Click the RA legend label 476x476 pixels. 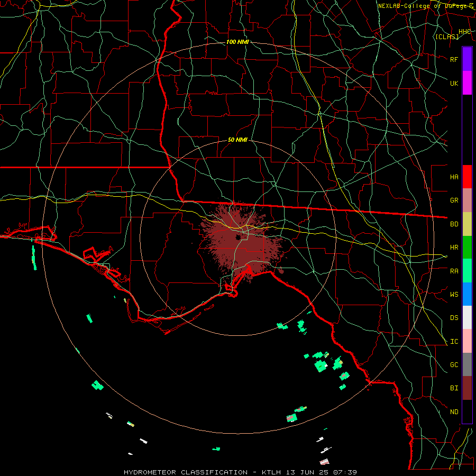click(x=454, y=271)
